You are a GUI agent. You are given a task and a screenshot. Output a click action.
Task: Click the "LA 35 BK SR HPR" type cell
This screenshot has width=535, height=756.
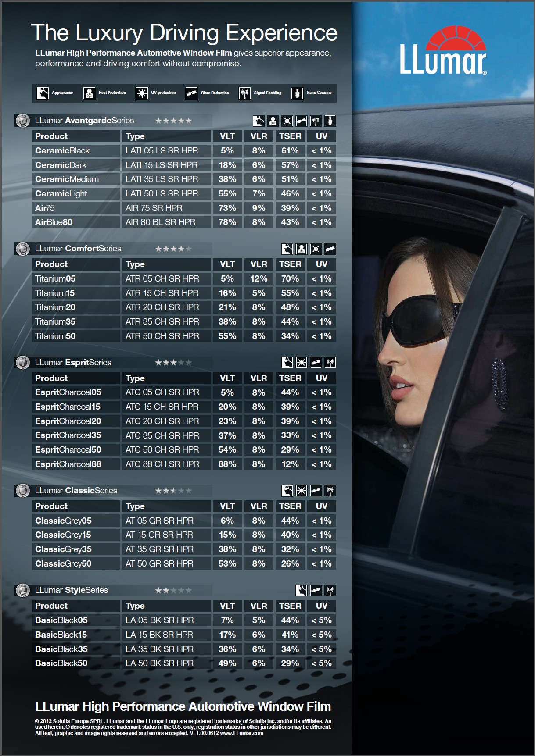tap(166, 649)
